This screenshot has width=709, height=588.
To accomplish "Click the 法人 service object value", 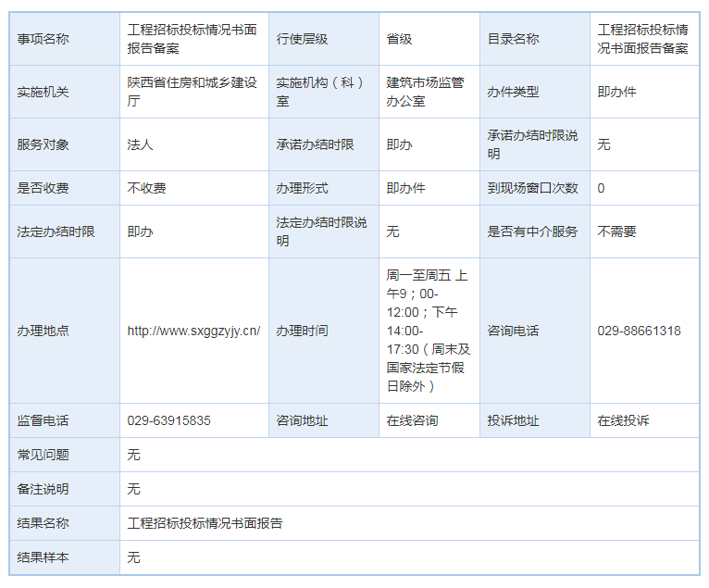I will (x=140, y=144).
